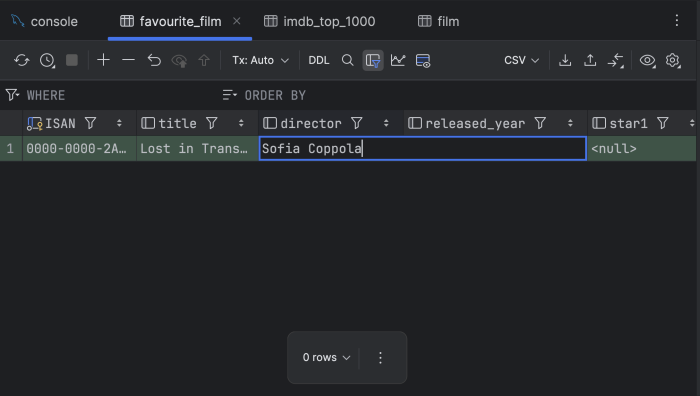
Task: Close the favourite_film tab
Action: (x=237, y=21)
